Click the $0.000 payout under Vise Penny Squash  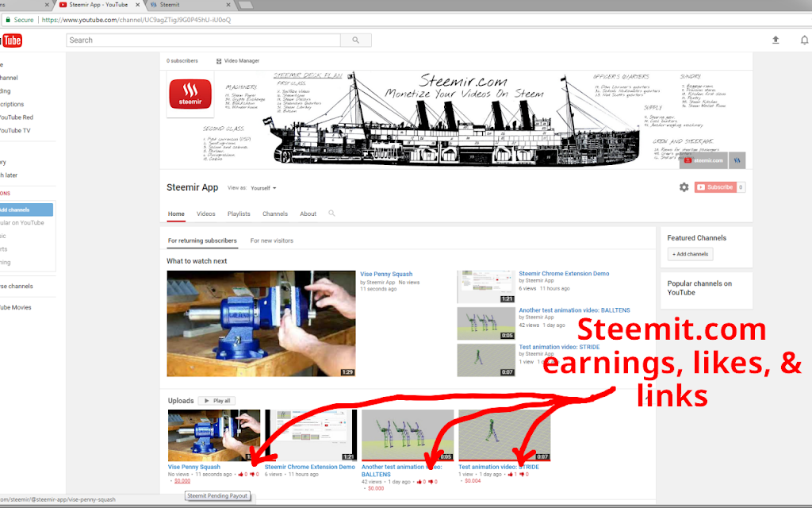[182, 481]
